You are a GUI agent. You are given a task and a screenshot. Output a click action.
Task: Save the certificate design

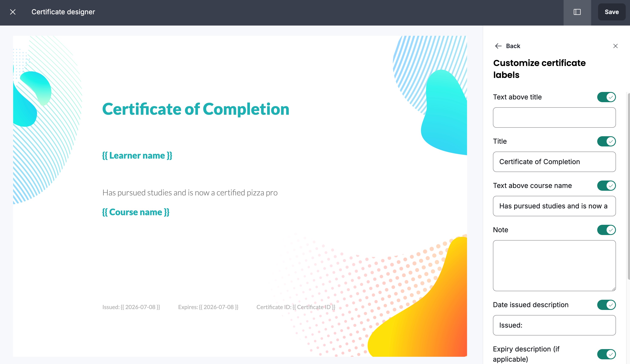coord(611,12)
